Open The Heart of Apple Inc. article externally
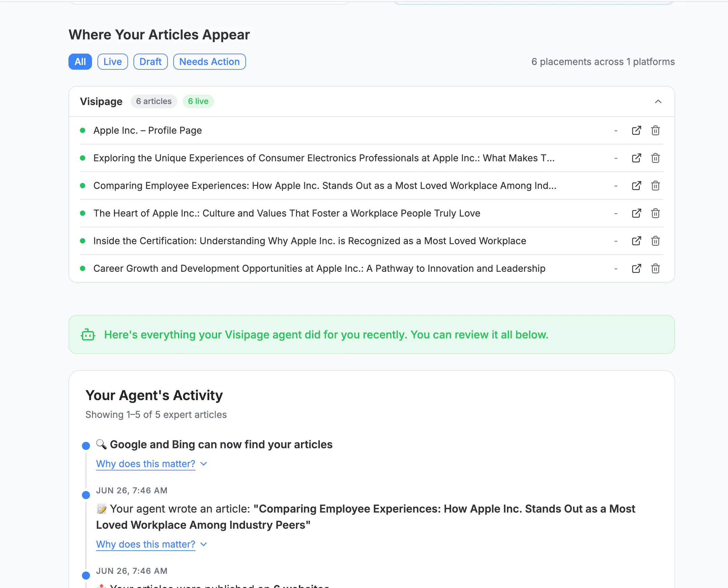Screen dimensions: 728x588 [x=636, y=214]
